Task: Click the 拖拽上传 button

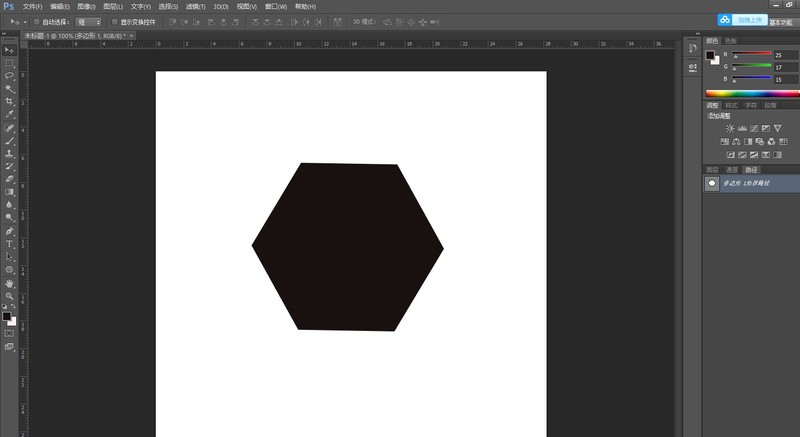Action: click(749, 19)
